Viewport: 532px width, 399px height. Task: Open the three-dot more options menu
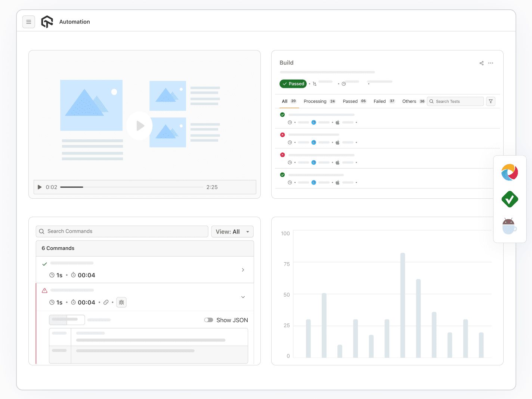click(491, 63)
